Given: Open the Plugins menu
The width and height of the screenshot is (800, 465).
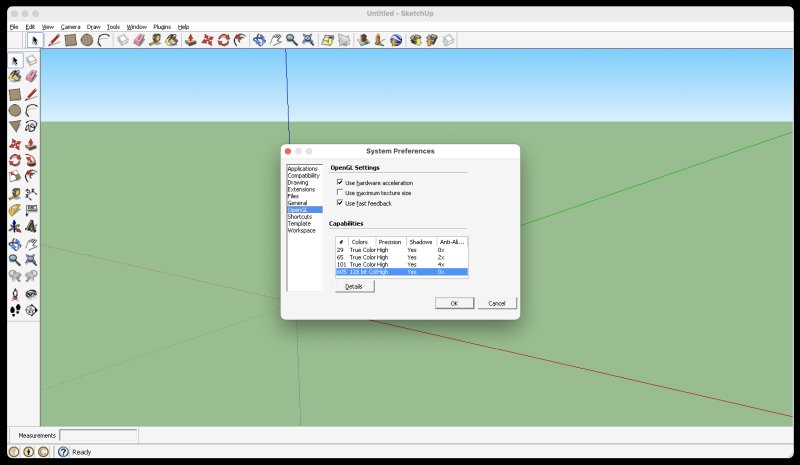Looking at the screenshot, I should (x=162, y=26).
